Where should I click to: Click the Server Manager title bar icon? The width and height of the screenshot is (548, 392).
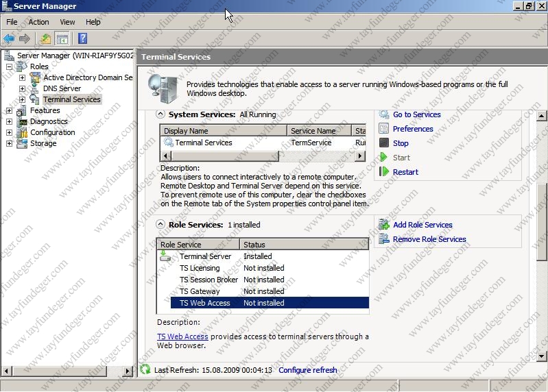(x=6, y=6)
